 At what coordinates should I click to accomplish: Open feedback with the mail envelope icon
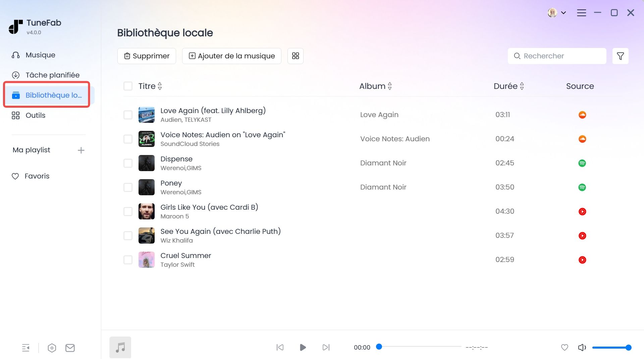[x=70, y=348]
